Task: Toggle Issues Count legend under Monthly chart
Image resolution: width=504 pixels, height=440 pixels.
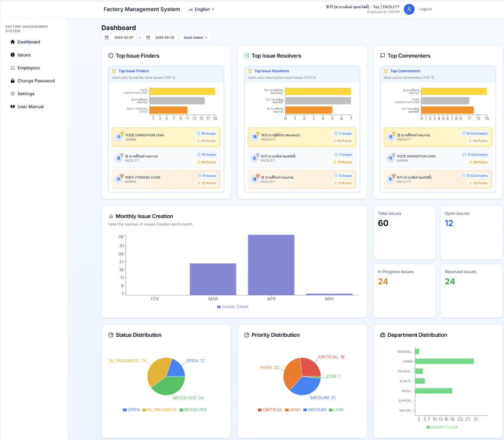Action: [233, 306]
